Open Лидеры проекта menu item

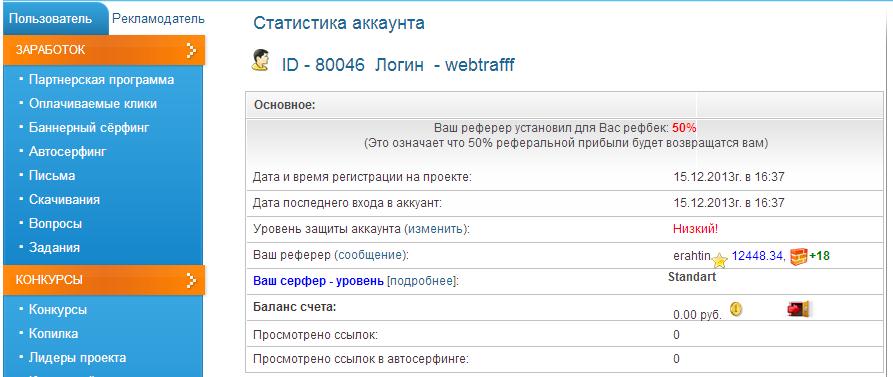point(77,358)
